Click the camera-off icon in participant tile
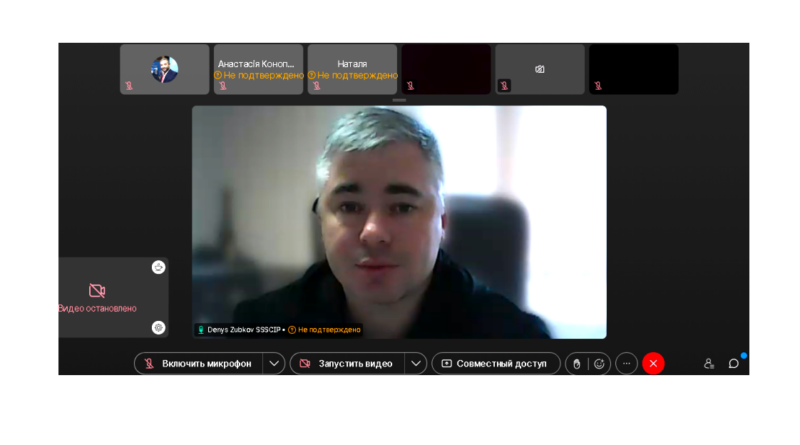Viewport: 800px width, 445px height. [x=540, y=69]
